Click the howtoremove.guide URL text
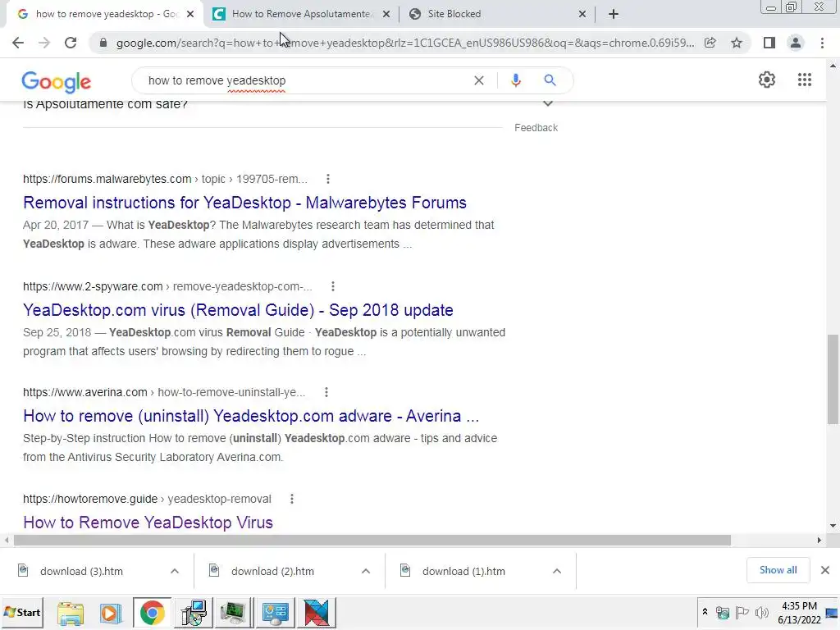Screen dimensions: 840x630 pos(90,500)
